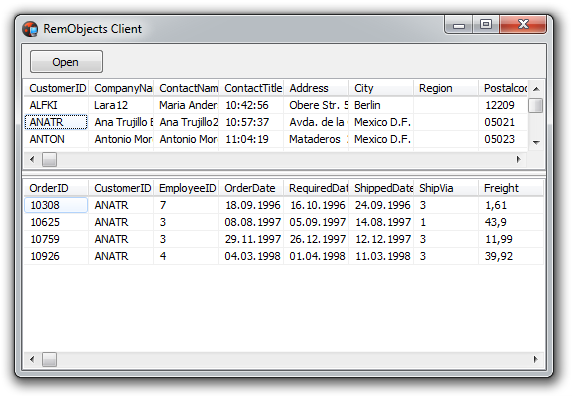
Task: Select order 10926 cell
Action: [56, 256]
